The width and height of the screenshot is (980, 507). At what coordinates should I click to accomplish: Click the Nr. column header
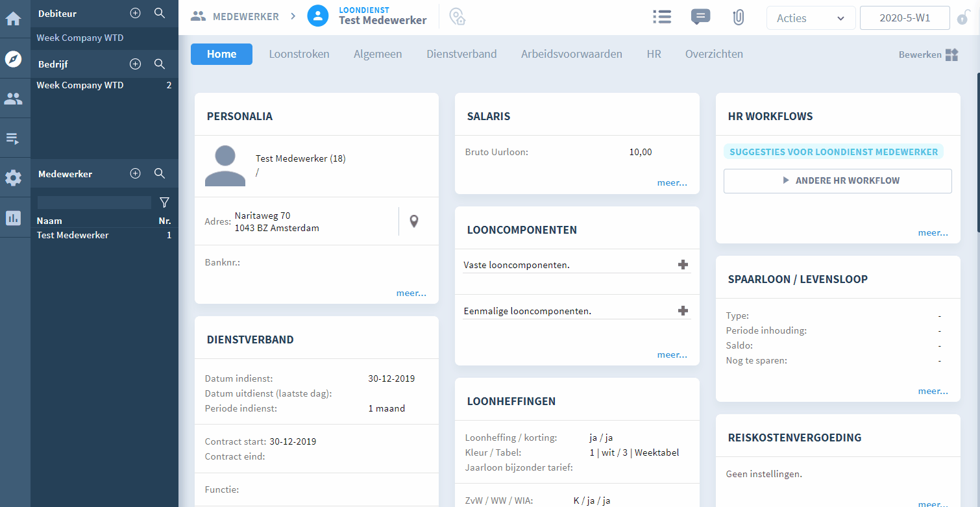(165, 221)
